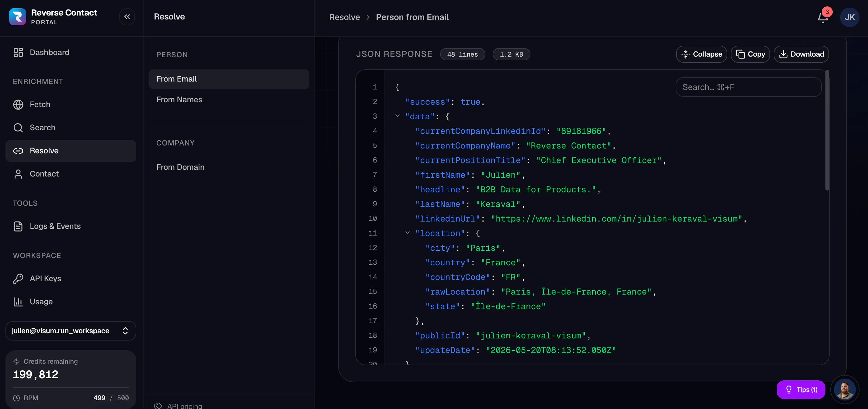Open the support chat avatar bubble
This screenshot has width=868, height=409.
(x=845, y=390)
